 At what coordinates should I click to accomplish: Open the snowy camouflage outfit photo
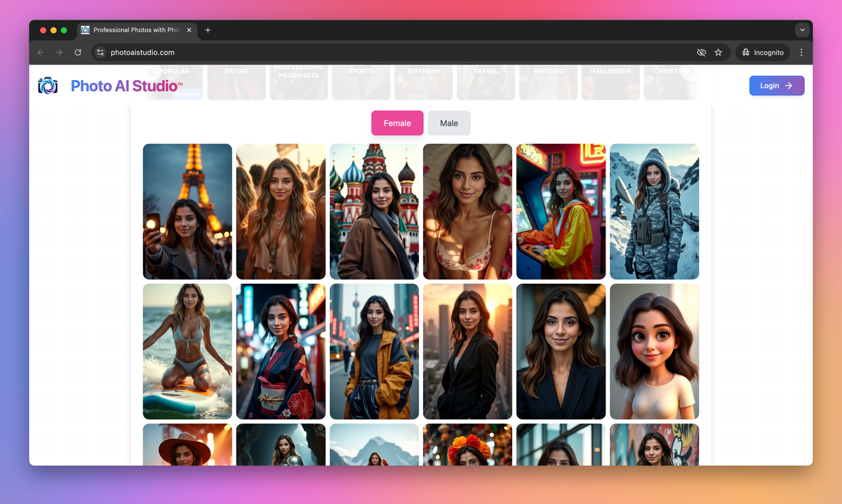click(x=654, y=212)
